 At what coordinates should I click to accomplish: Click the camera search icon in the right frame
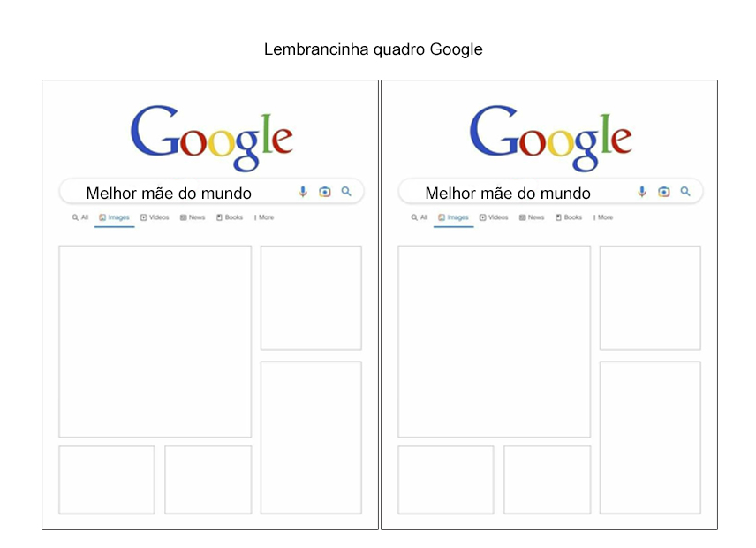tap(663, 192)
